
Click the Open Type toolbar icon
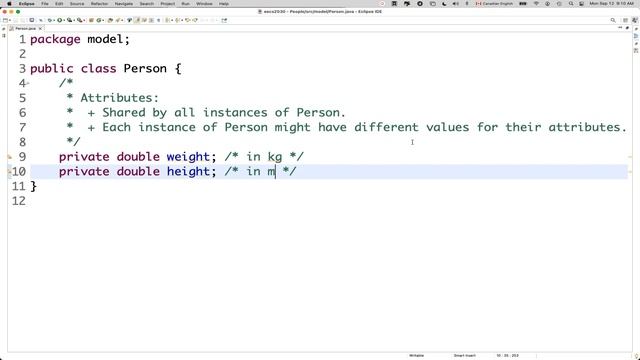(x=109, y=20)
